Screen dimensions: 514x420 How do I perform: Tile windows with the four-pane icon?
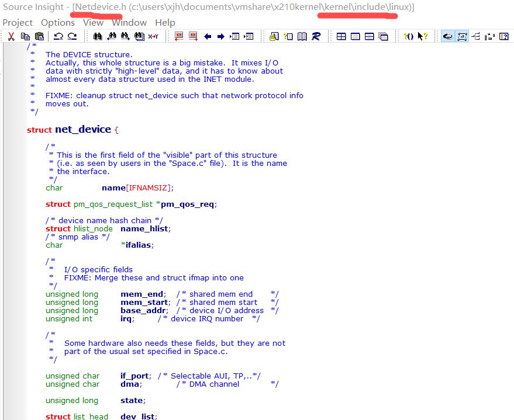341,36
